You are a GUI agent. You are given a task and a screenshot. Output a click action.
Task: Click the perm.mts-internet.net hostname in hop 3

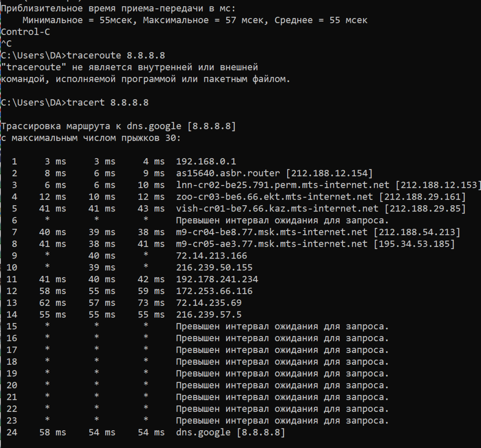[x=282, y=185]
